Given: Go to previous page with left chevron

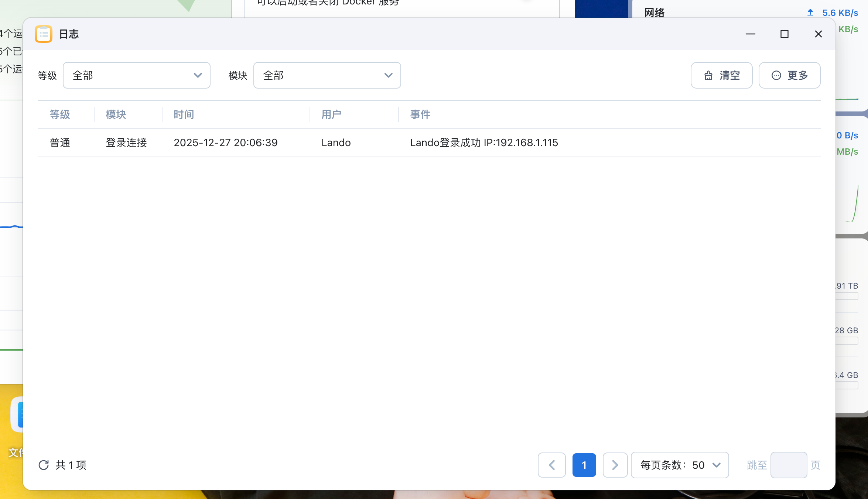Looking at the screenshot, I should coord(551,465).
